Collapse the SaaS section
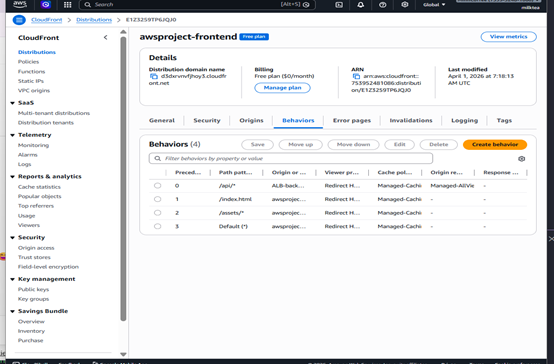 [12, 103]
